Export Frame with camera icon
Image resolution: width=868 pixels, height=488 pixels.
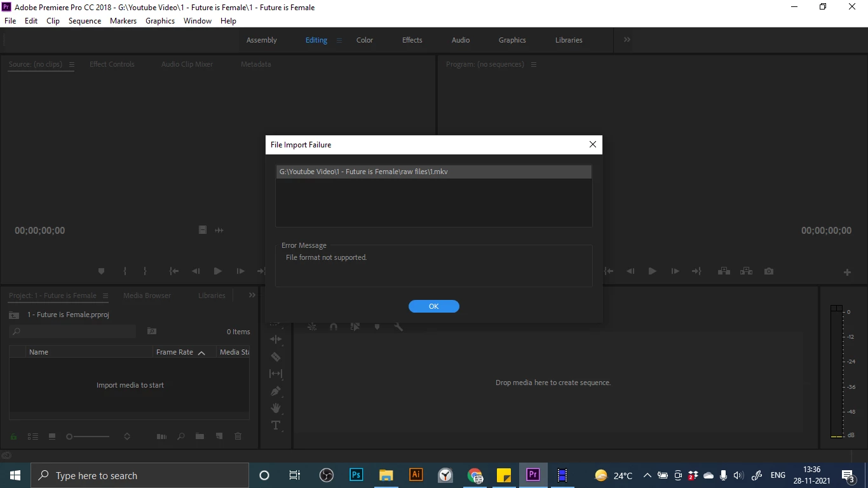pyautogui.click(x=769, y=271)
